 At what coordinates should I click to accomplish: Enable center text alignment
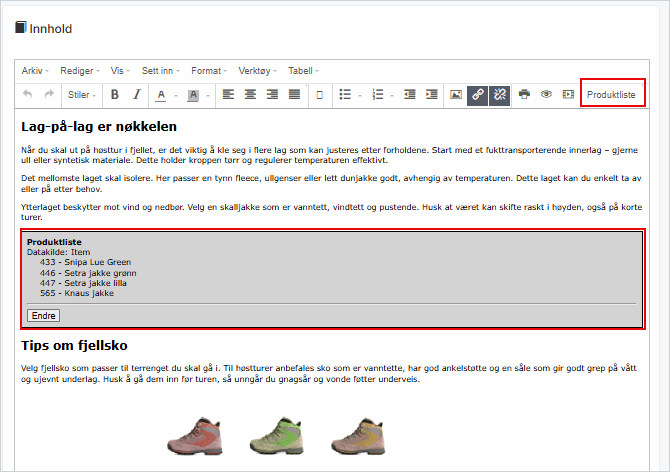250,95
